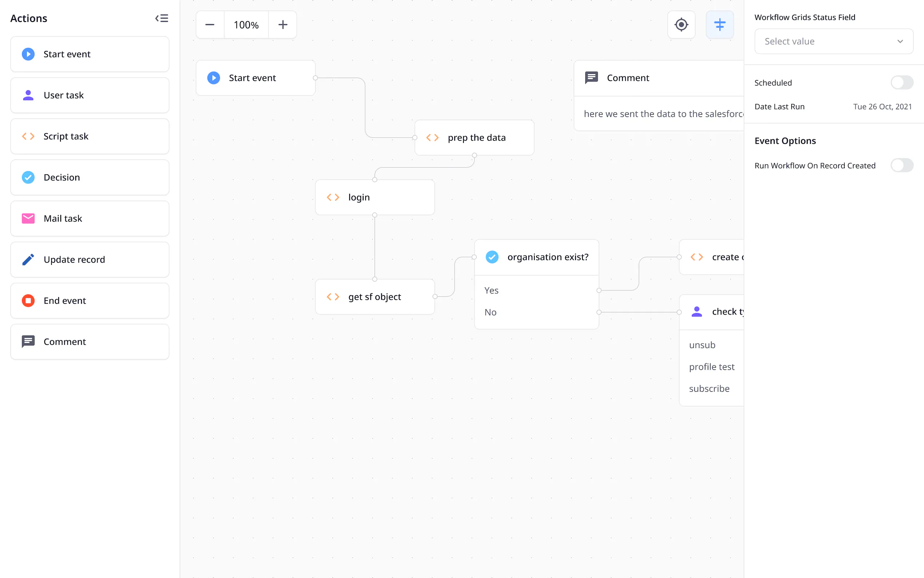Select the Script task action

click(89, 136)
